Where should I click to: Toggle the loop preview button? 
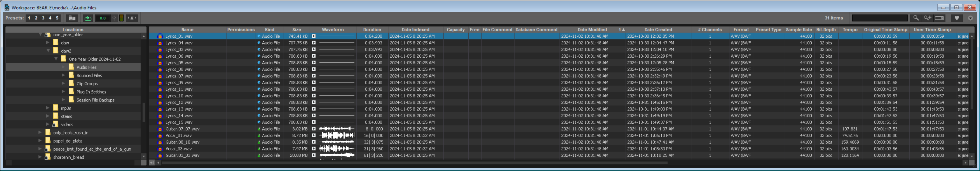pos(88,18)
